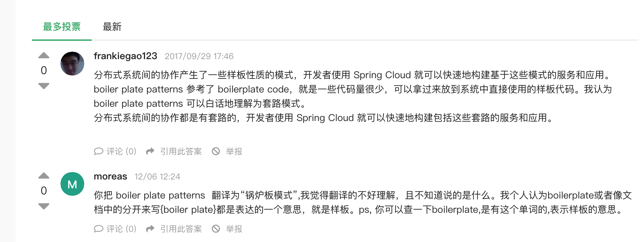The height and width of the screenshot is (242, 644).
Task: Click the report icon under frankiegao123's answer
Action: [x=216, y=152]
